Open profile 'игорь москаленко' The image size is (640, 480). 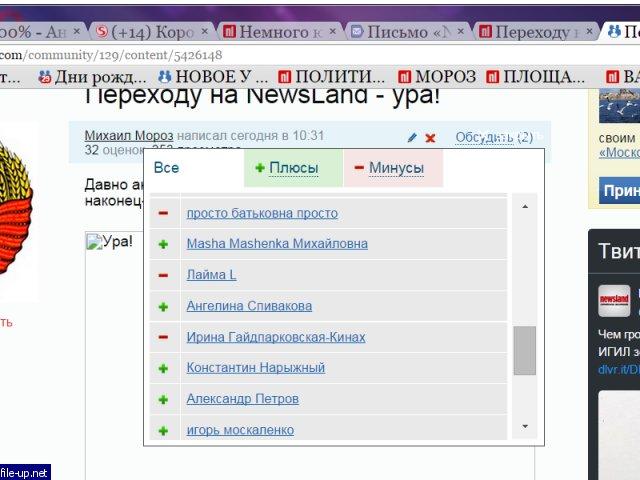click(240, 430)
